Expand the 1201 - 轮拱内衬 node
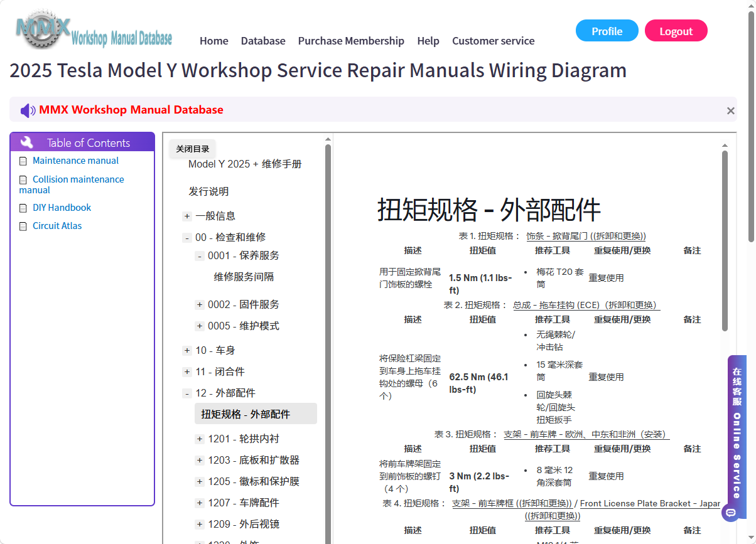Image resolution: width=756 pixels, height=544 pixels. [200, 439]
